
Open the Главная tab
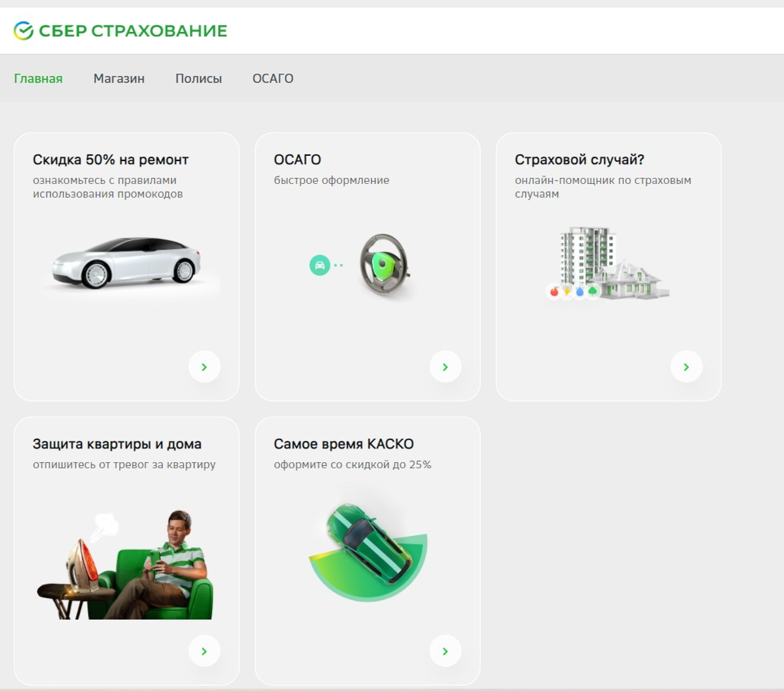pos(39,78)
